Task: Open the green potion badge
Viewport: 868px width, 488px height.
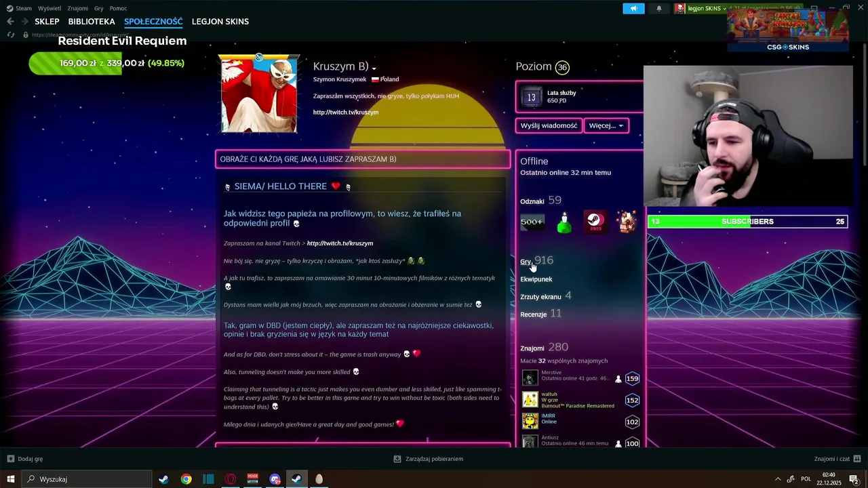Action: [x=564, y=222]
